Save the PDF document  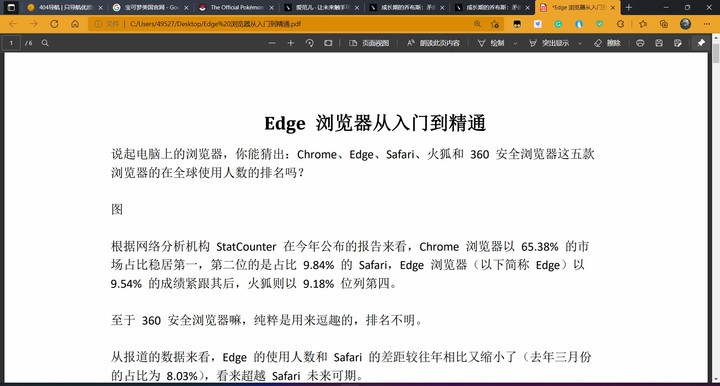659,43
